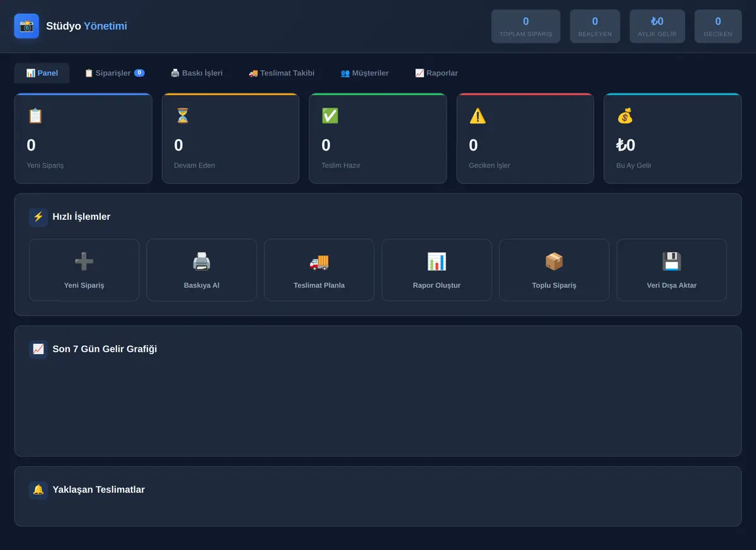Click the Toplu Sipariş label

tap(554, 285)
